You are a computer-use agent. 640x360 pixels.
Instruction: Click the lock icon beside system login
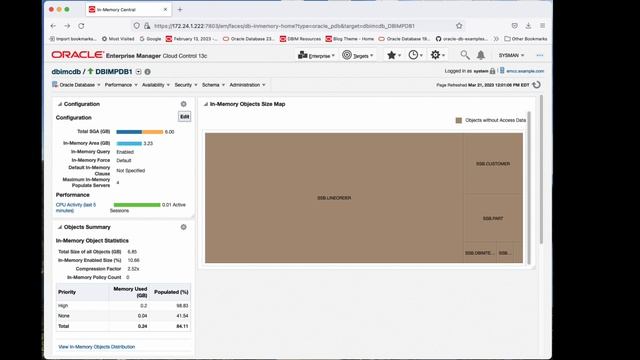tap(492, 71)
